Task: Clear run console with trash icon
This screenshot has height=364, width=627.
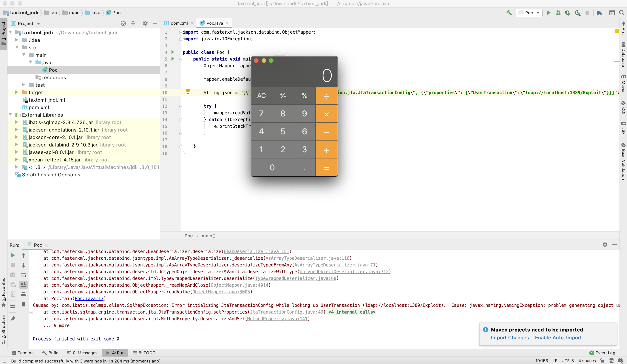Action: pos(23,304)
